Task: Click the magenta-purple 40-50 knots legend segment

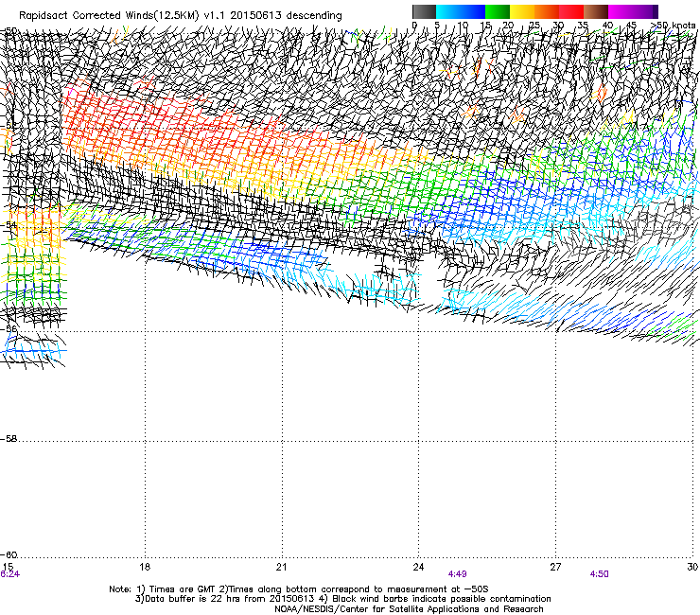Action: [x=633, y=11]
